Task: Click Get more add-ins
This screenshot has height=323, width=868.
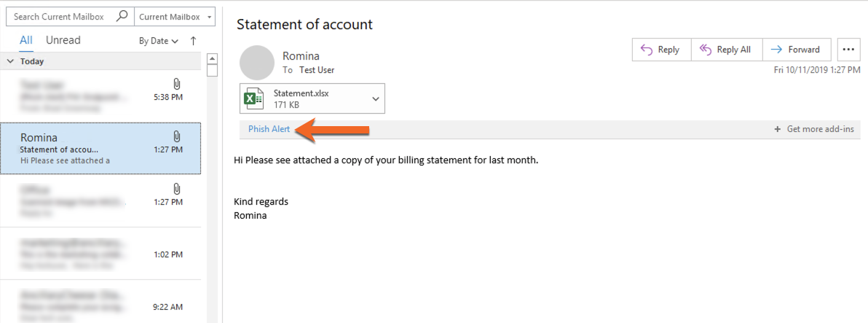Action: point(814,129)
